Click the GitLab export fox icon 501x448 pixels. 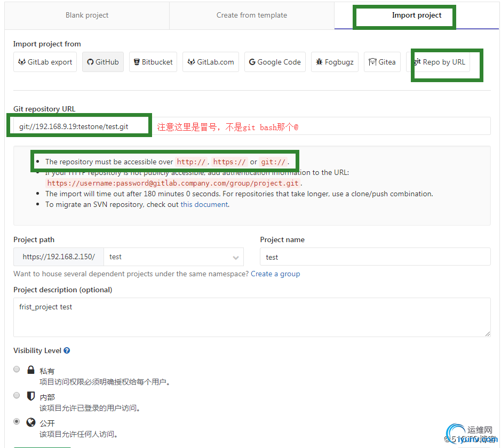(22, 62)
